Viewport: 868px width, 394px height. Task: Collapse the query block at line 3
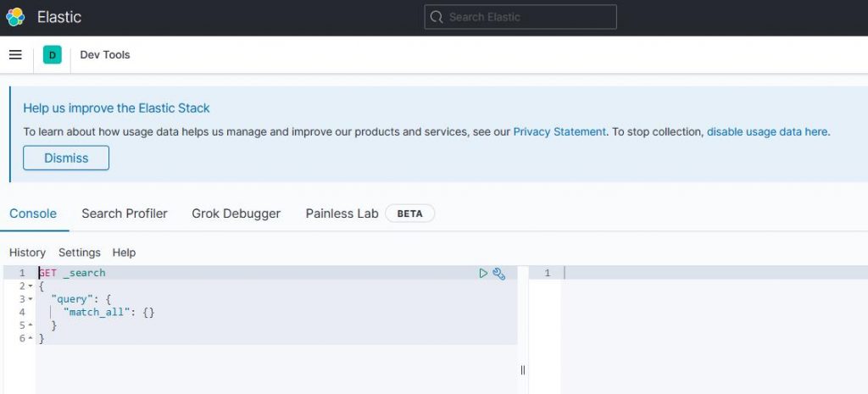pos(31,299)
